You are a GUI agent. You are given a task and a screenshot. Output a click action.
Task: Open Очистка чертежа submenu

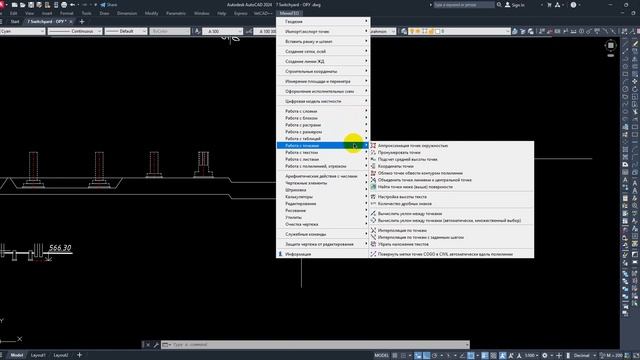coord(323,224)
